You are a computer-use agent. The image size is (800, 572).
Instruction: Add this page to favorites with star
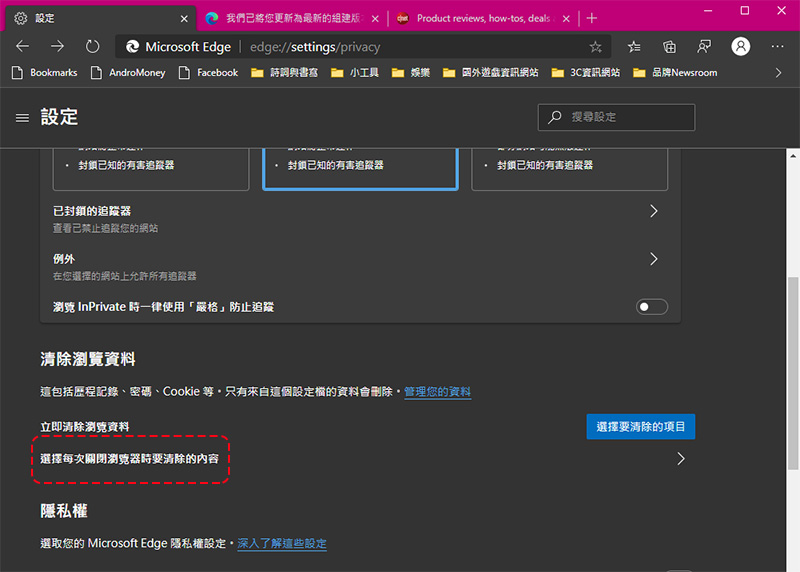[596, 47]
